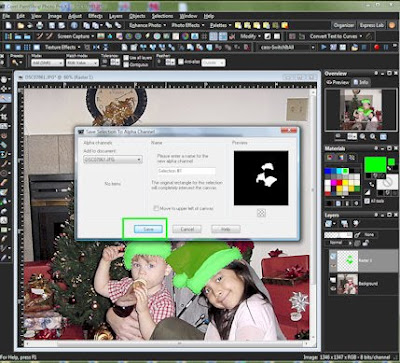Click the Run script play icon

[x=324, y=47]
